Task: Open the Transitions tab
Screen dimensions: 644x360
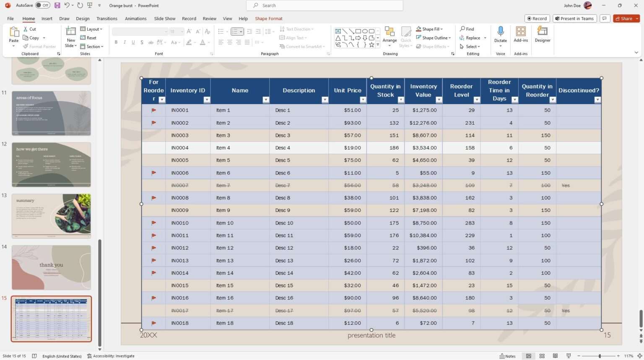Action: tap(107, 18)
